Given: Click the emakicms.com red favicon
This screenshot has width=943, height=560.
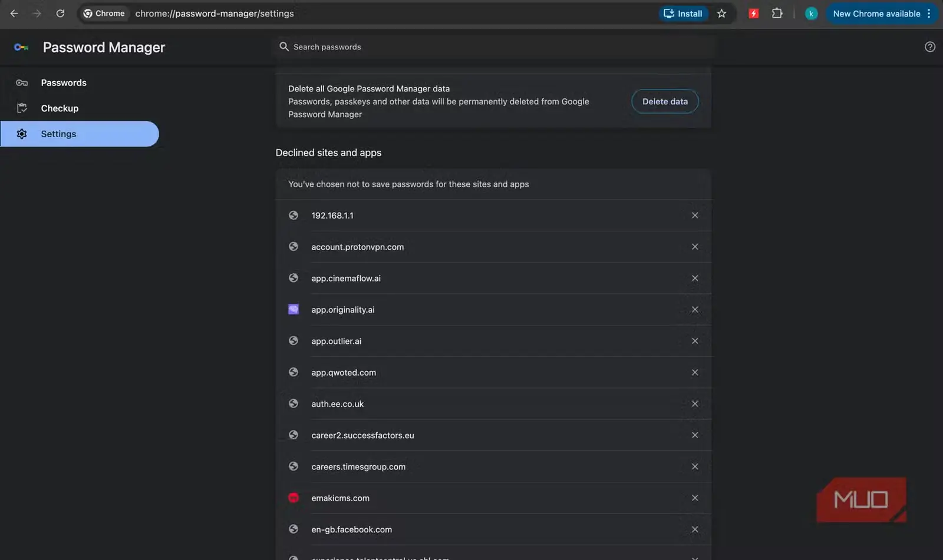Looking at the screenshot, I should [x=294, y=498].
